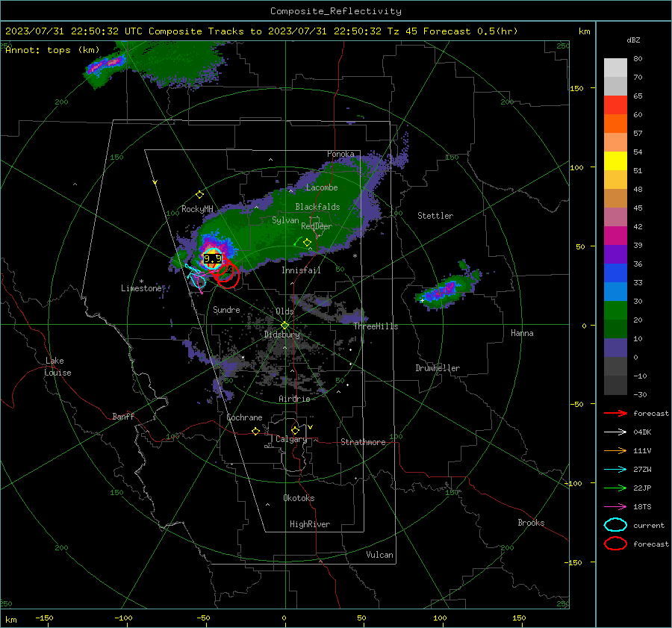Click the Calgary city label
Screen dimensions: 672x628
(x=291, y=439)
